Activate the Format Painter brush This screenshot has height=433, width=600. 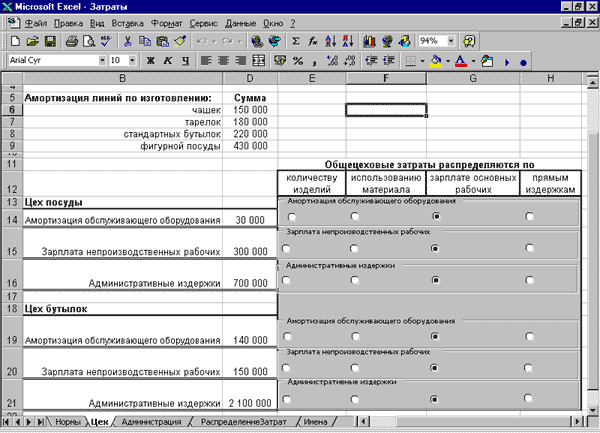pyautogui.click(x=179, y=41)
